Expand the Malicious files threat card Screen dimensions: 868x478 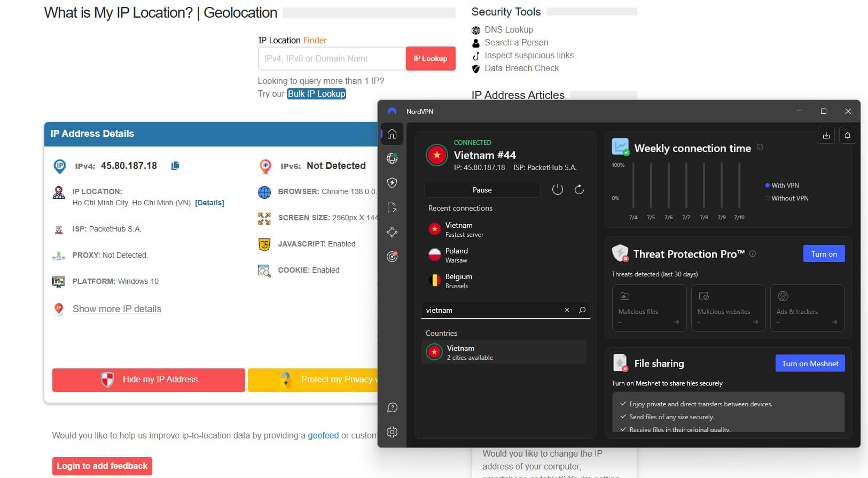649,308
